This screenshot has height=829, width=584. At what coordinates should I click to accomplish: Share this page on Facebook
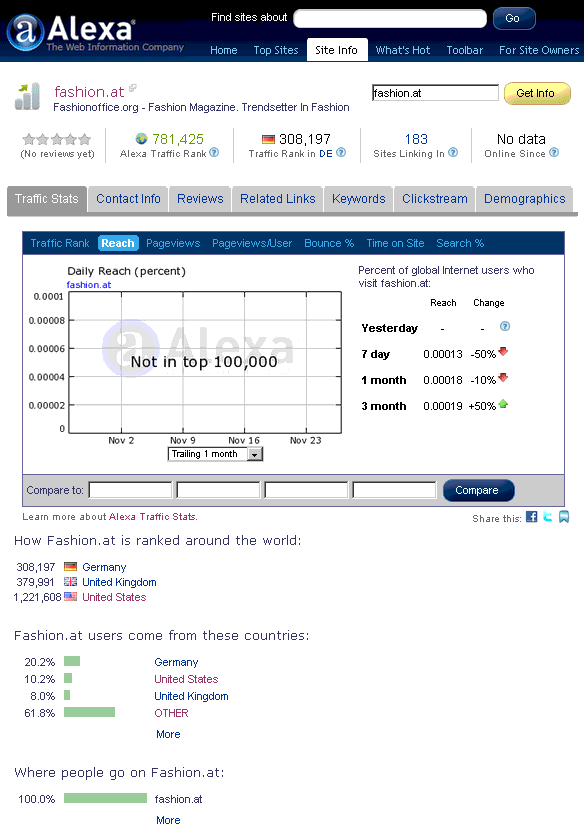[532, 517]
